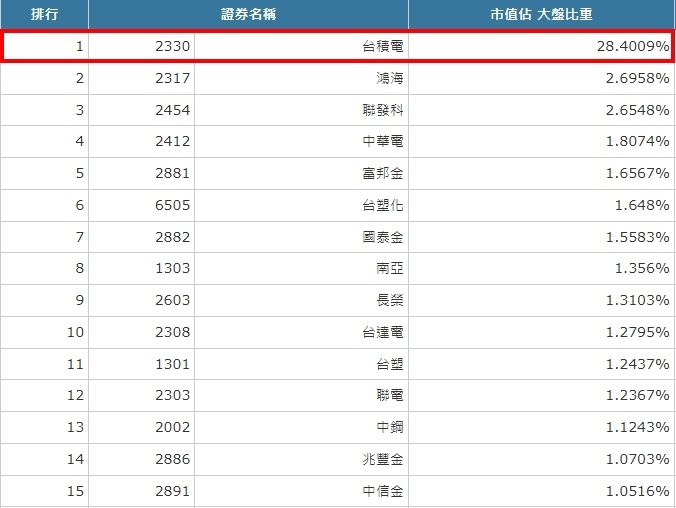The height and width of the screenshot is (508, 676).
Task: Click the 1.8074% weight value
Action: click(x=637, y=141)
